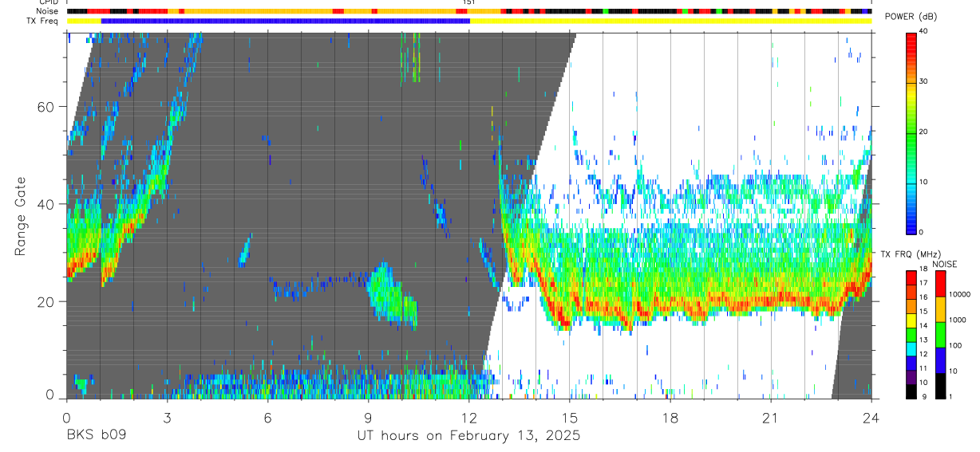Click the multicolored Noise strip above the plot

click(469, 11)
